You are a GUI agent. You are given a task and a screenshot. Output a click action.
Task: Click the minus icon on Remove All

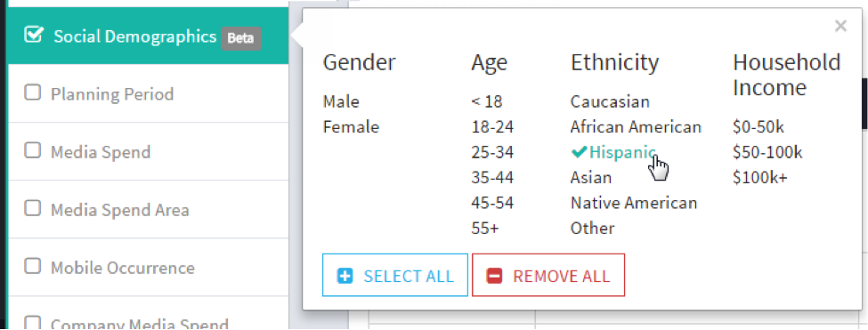(494, 276)
